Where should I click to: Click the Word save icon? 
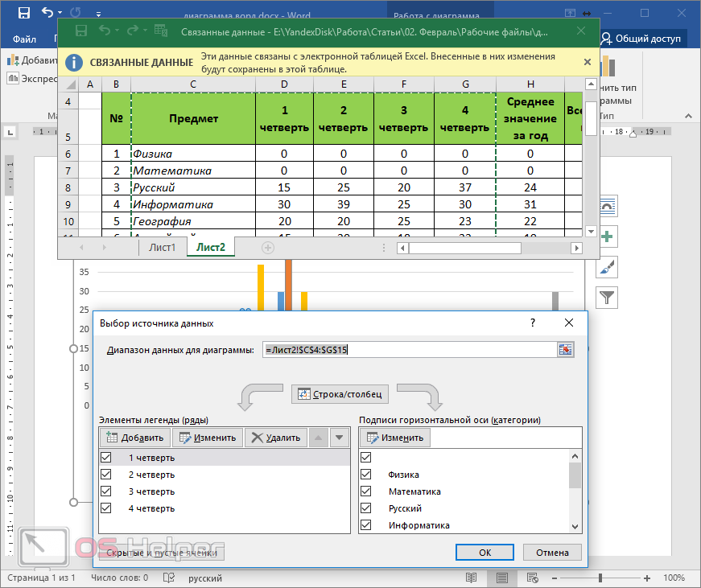coord(23,13)
